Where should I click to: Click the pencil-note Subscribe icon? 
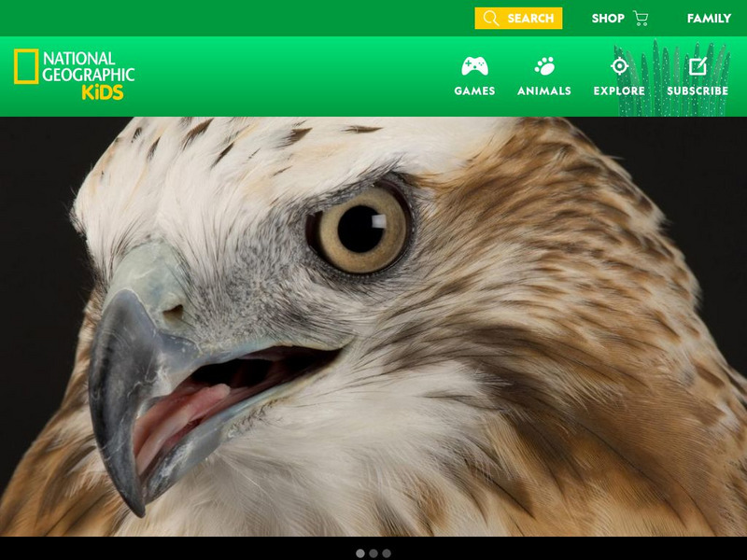[x=698, y=66]
